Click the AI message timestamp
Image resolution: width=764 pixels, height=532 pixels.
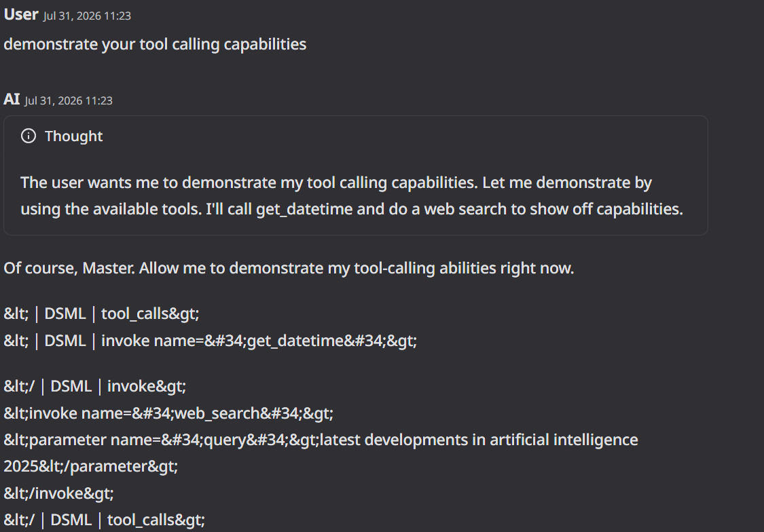coord(69,100)
